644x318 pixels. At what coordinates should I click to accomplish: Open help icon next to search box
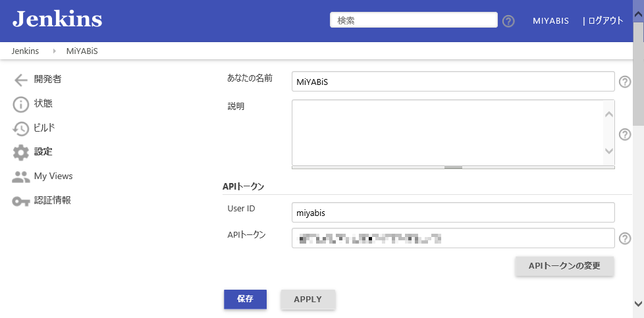pos(508,21)
